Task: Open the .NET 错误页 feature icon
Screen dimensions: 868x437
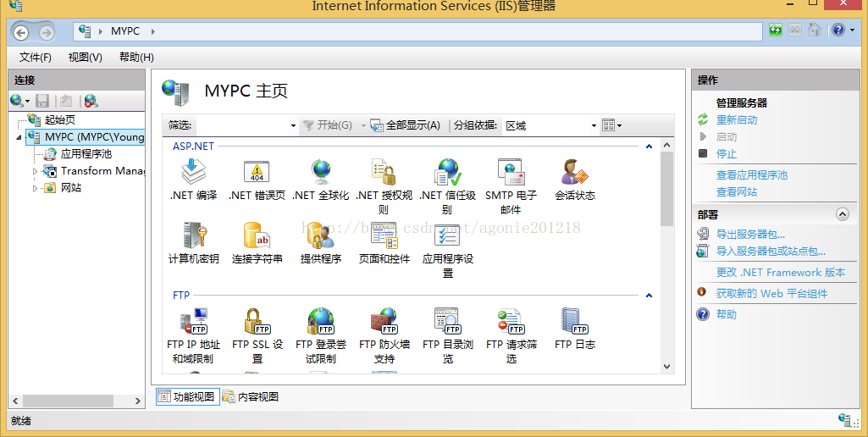Action: [x=257, y=172]
